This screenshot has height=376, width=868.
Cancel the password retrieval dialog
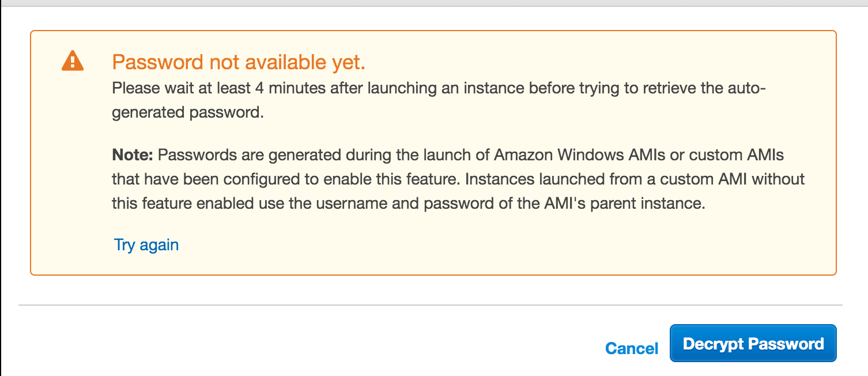[632, 348]
